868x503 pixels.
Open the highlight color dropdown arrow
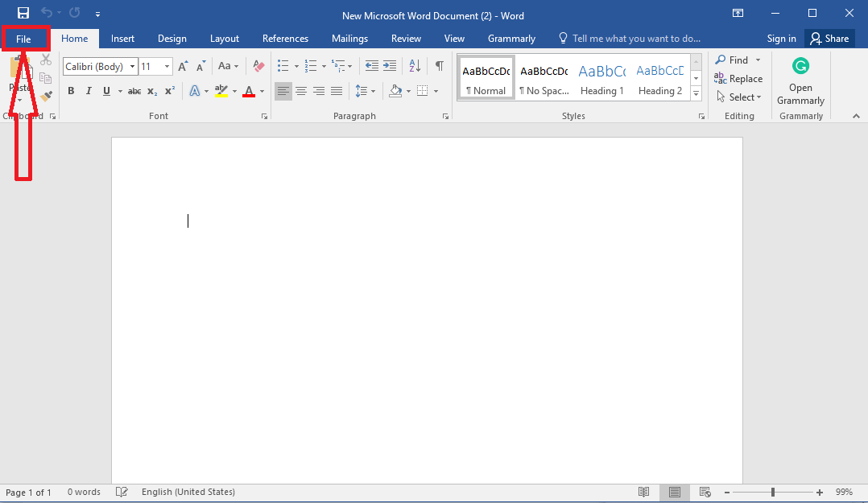pyautogui.click(x=235, y=91)
